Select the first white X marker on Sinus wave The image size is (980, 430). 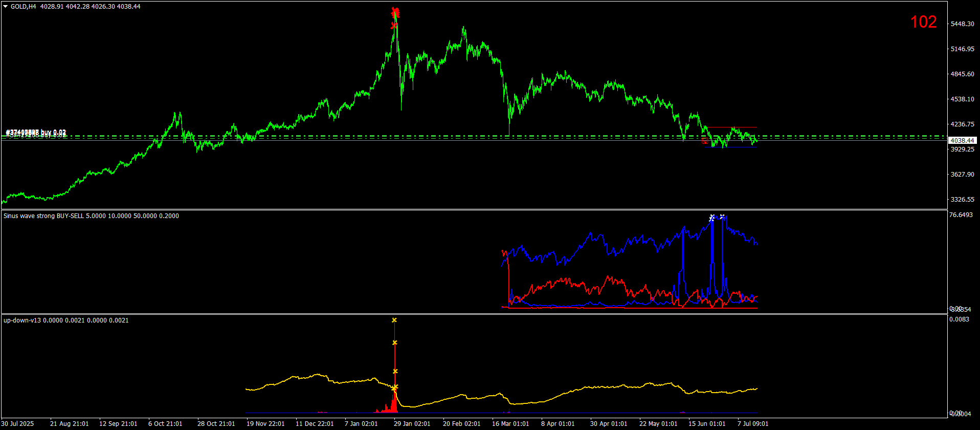tap(711, 218)
